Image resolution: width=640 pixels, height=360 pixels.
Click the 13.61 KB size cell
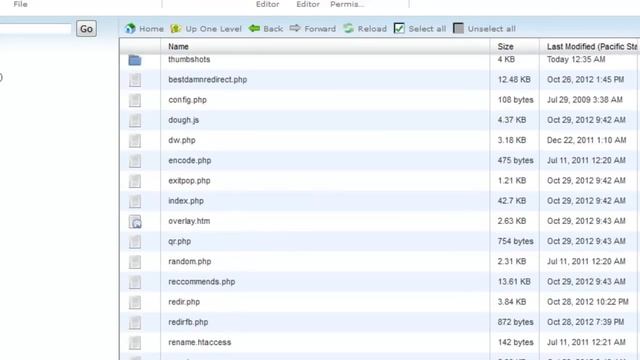[514, 282]
